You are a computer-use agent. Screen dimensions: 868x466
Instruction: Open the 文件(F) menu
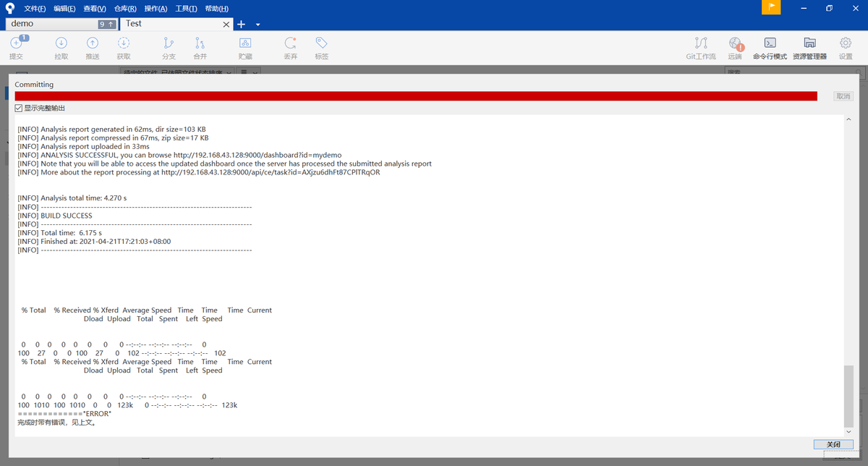[35, 9]
